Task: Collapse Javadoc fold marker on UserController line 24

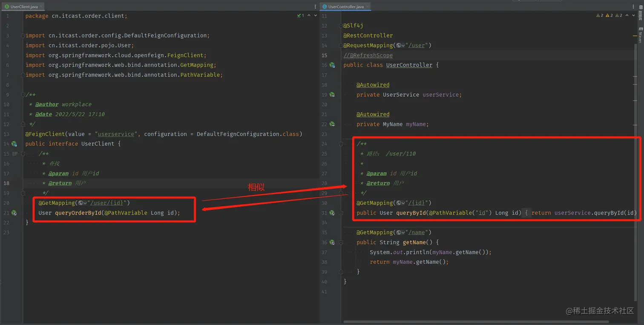Action: [x=341, y=144]
